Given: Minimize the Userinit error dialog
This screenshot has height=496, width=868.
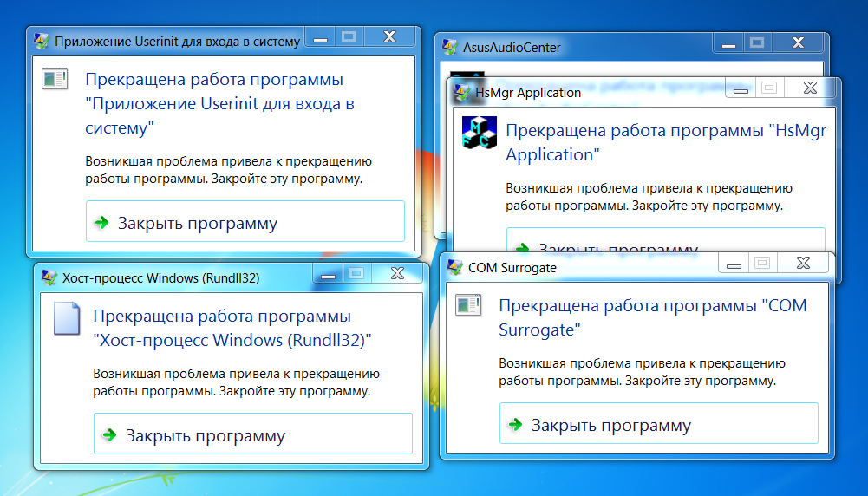Looking at the screenshot, I should (321, 38).
